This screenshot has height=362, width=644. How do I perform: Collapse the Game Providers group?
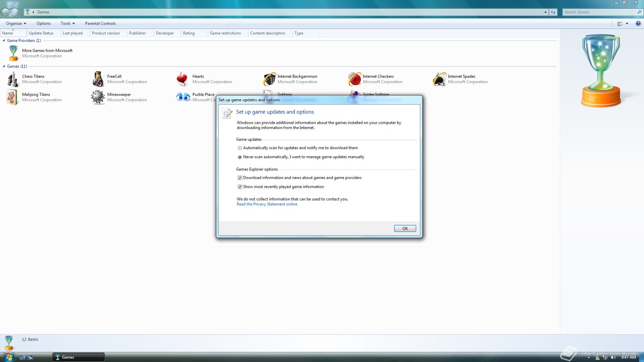pyautogui.click(x=4, y=41)
